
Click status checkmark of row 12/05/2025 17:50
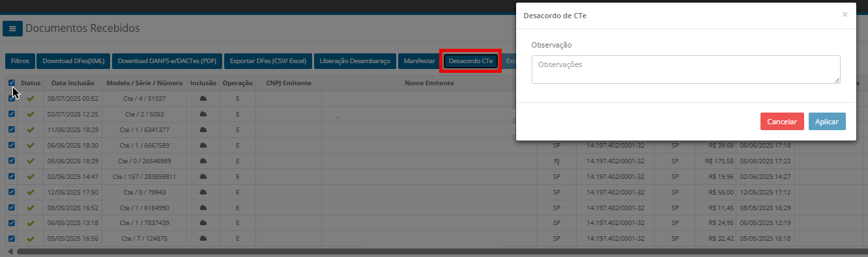click(30, 192)
